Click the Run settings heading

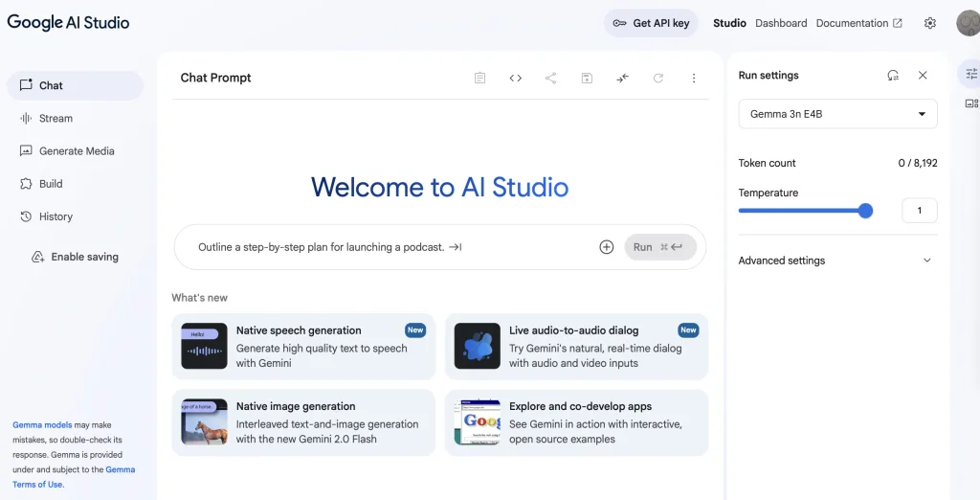click(768, 75)
